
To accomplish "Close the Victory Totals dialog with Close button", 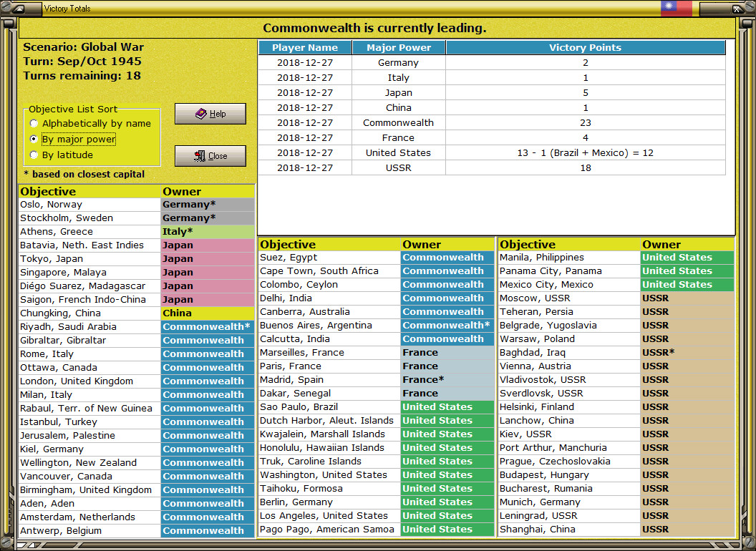I will (210, 156).
